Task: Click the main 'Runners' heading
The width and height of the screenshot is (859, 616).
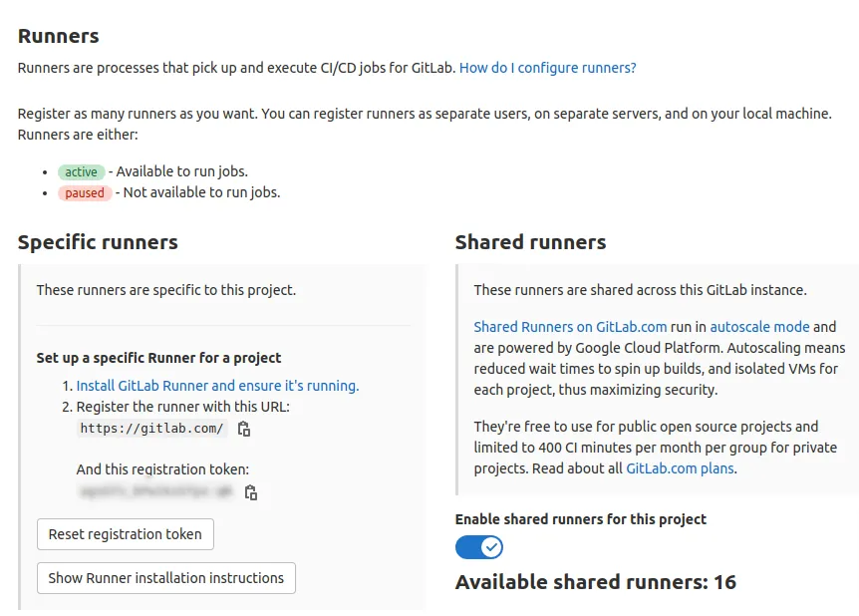Action: pos(59,36)
